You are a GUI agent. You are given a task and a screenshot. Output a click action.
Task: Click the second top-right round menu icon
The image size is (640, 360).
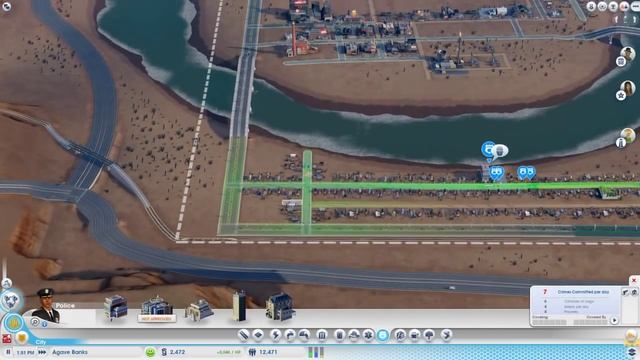(602, 6)
